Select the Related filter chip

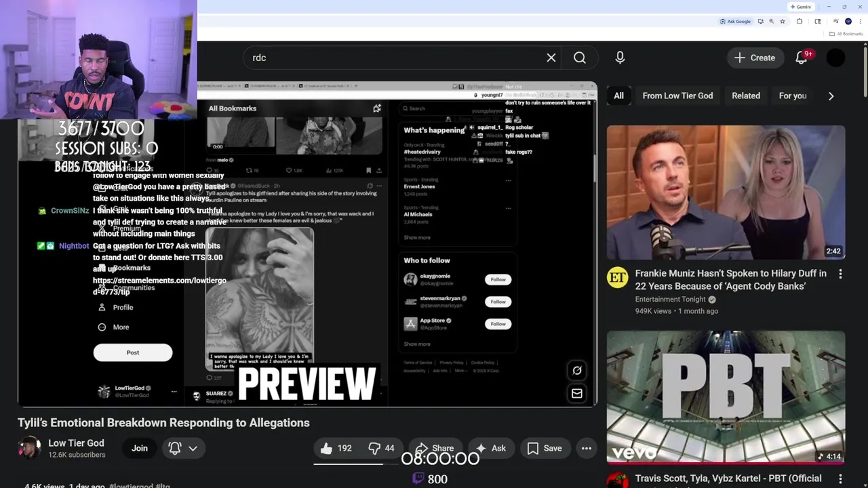pos(746,96)
